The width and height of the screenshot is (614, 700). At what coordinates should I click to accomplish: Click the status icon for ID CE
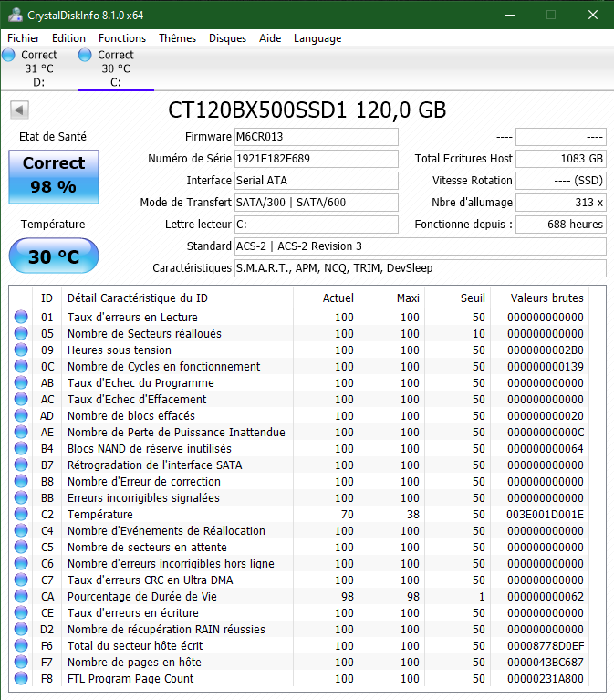[21, 613]
